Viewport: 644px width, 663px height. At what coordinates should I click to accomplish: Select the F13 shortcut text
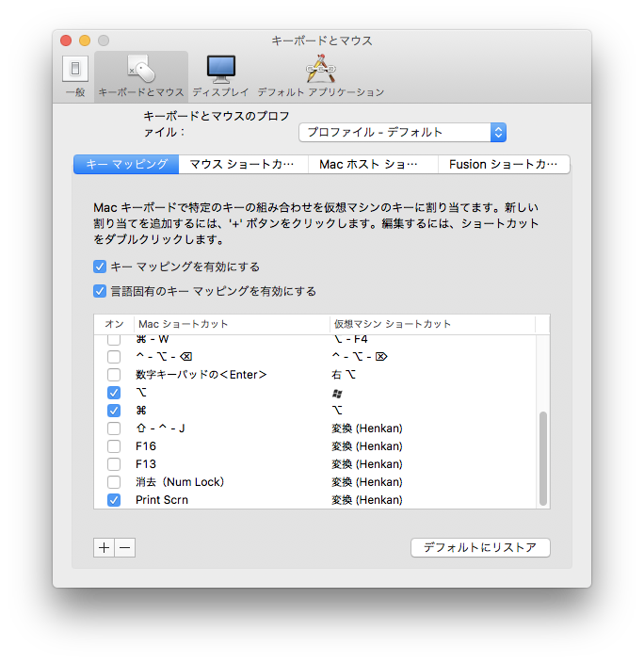[146, 464]
